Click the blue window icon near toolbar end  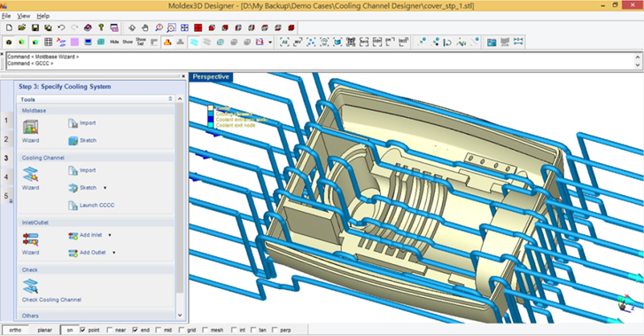492,42
